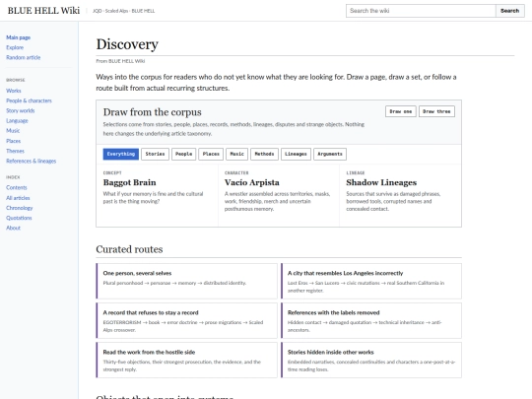Open route References with the labels removed
The width and height of the screenshot is (532, 399).
click(x=371, y=320)
